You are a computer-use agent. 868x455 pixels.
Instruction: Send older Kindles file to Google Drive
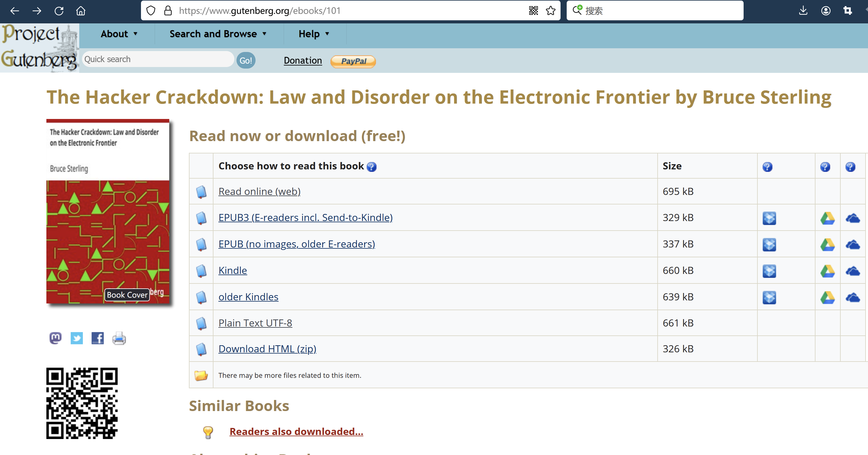[x=827, y=297]
